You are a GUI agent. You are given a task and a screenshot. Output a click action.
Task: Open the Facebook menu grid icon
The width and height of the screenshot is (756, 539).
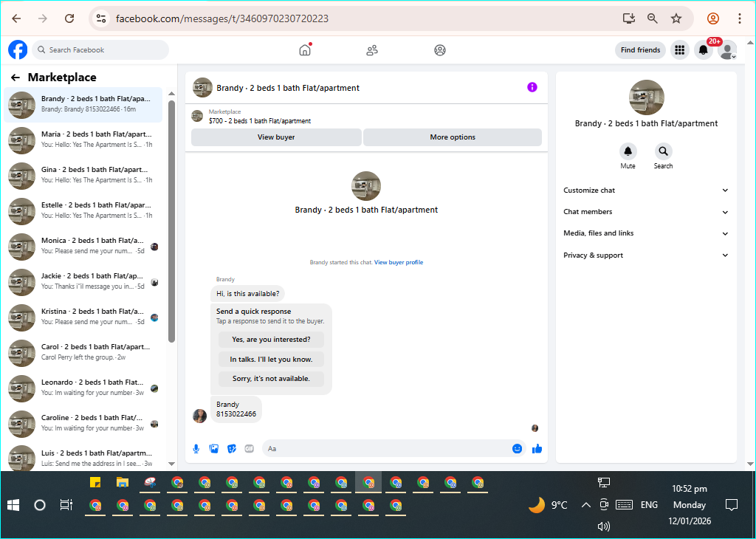point(679,49)
